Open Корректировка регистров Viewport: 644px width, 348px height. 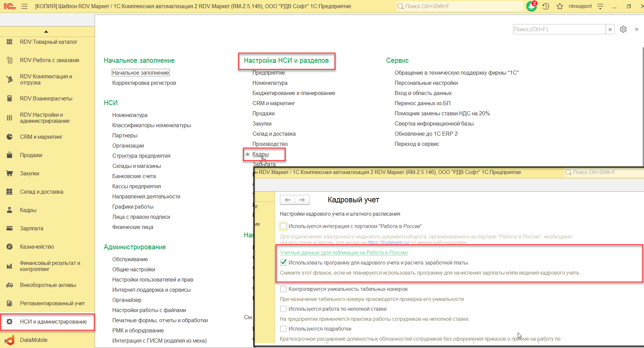tap(144, 83)
